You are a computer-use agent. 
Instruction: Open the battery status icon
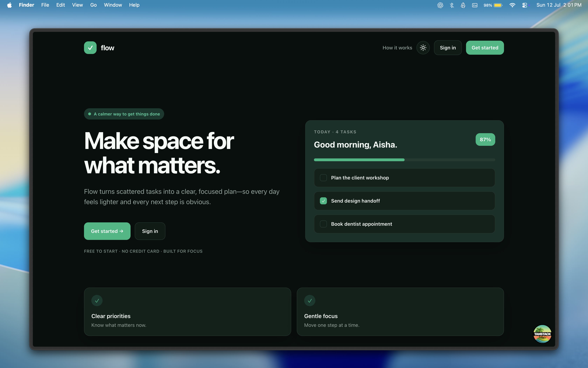[x=493, y=5]
